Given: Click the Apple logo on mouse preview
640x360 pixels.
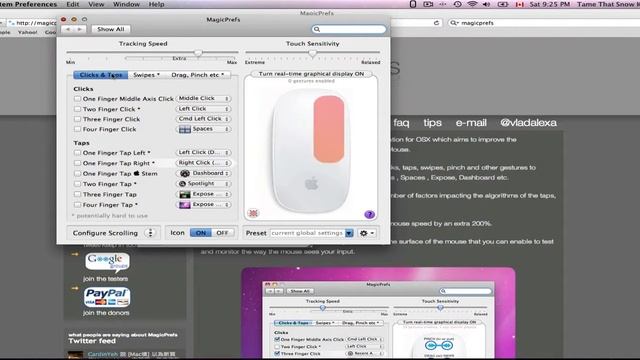Looking at the screenshot, I should coord(311,184).
